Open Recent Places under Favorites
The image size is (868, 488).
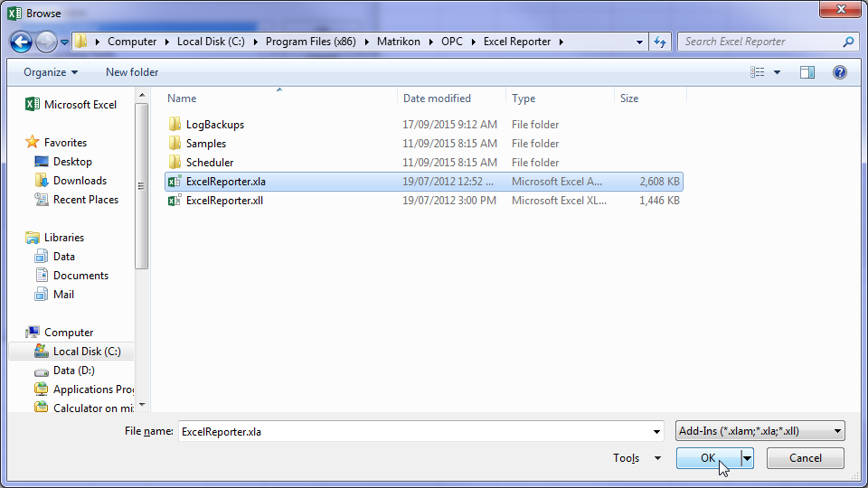click(76, 200)
